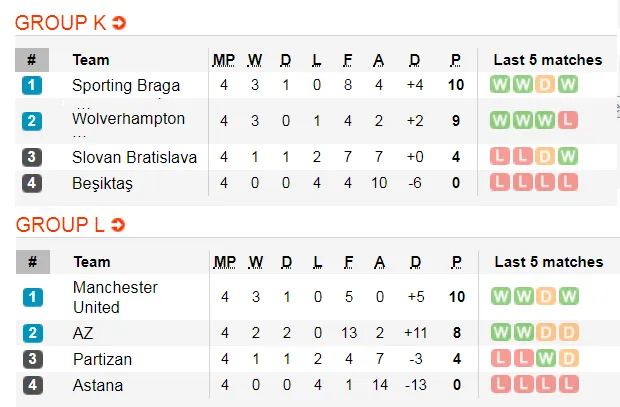Click Beşiktaş's last red L result badge
Viewport: 620px width, 407px height.
[568, 182]
